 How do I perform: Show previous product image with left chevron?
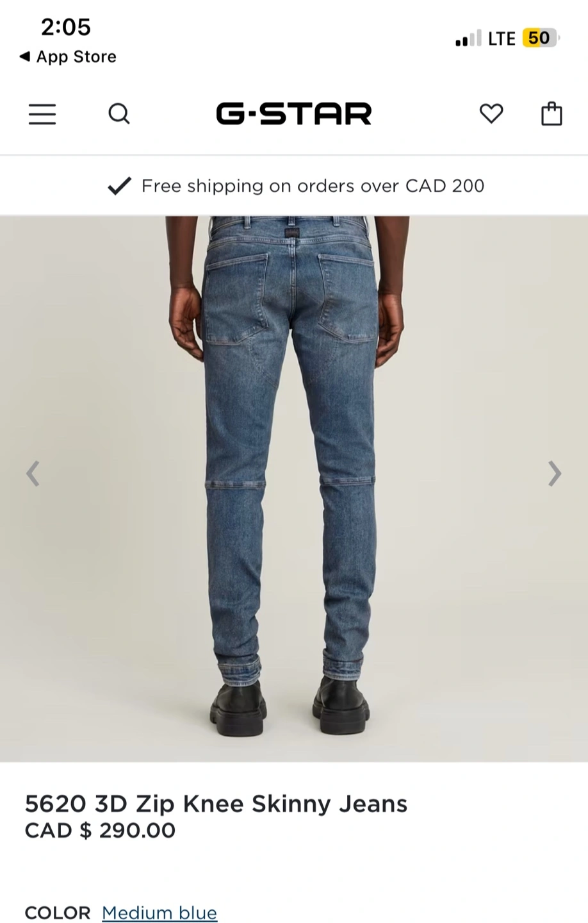(33, 474)
